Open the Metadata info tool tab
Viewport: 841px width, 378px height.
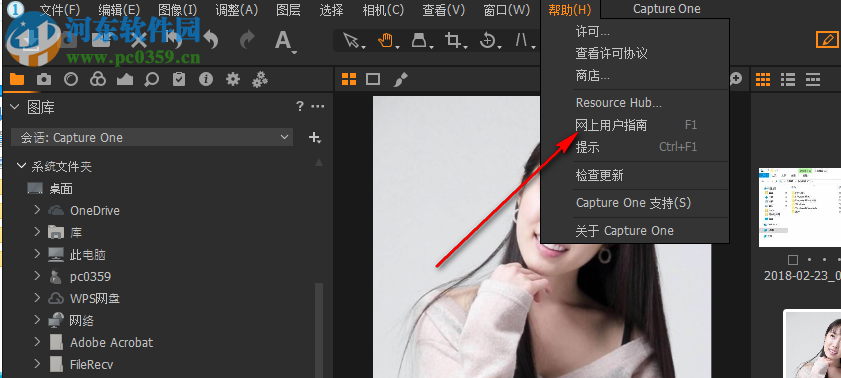tap(205, 80)
